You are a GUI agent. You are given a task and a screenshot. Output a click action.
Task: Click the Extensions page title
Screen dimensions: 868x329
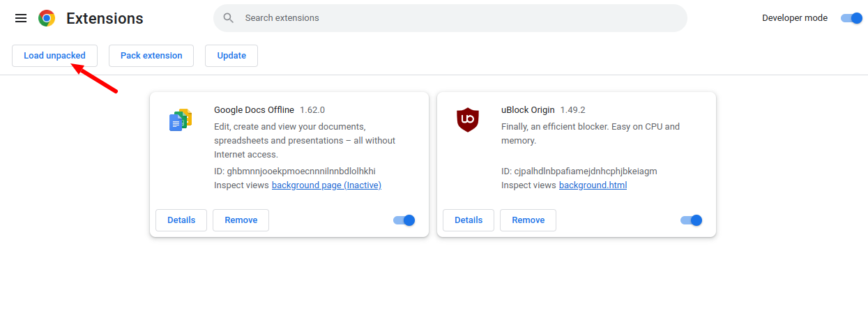(x=105, y=18)
